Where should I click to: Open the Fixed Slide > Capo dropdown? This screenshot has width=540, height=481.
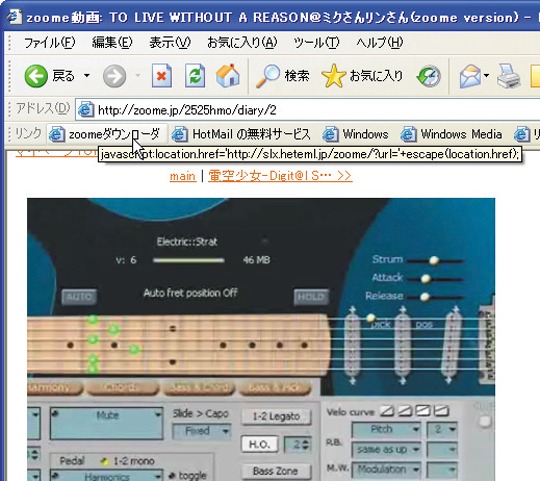click(x=201, y=431)
